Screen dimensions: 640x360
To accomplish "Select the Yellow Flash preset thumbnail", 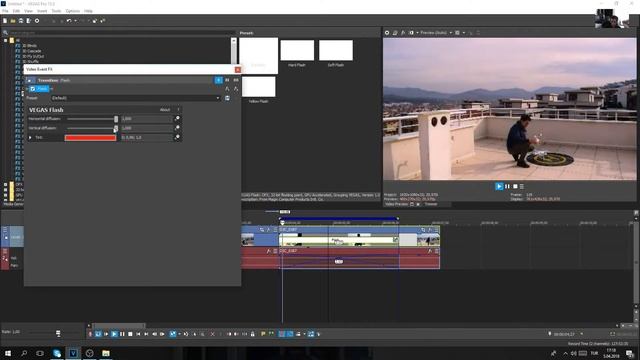I will tap(258, 87).
